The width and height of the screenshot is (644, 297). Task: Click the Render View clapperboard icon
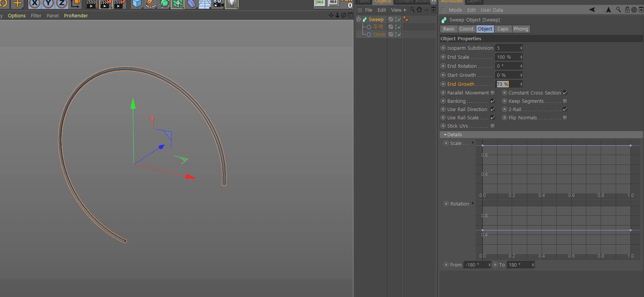[92, 4]
